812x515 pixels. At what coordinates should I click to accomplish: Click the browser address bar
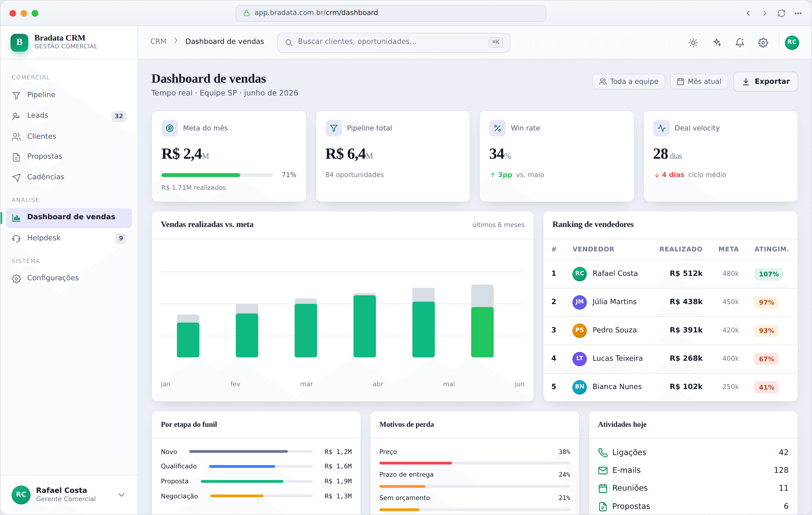390,13
